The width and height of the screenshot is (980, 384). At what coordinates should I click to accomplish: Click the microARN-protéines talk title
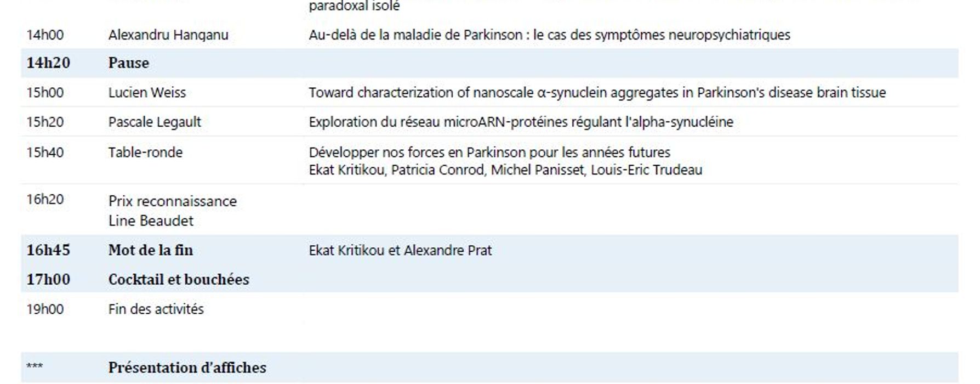pyautogui.click(x=520, y=122)
